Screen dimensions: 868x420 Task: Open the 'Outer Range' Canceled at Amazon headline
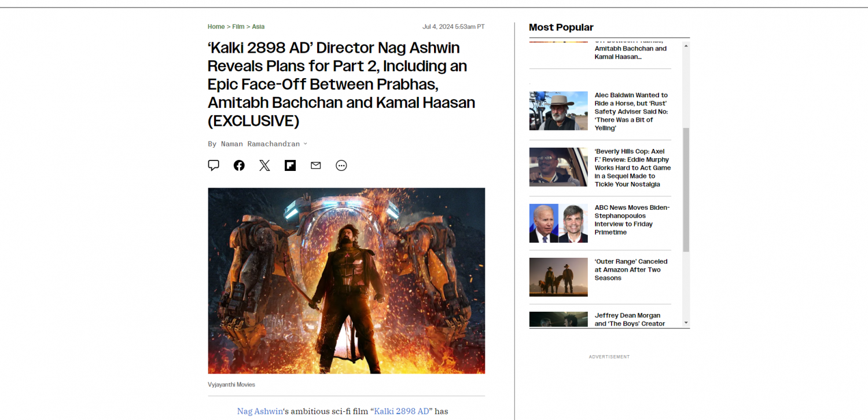click(631, 270)
